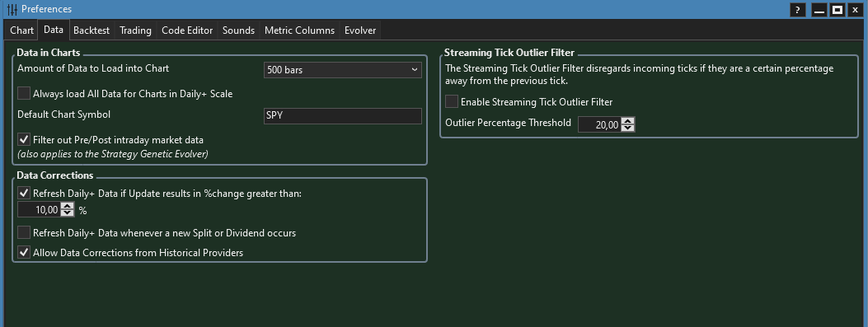Open the Amount of Data to Load dropdown
This screenshot has height=327, width=868.
coord(343,70)
